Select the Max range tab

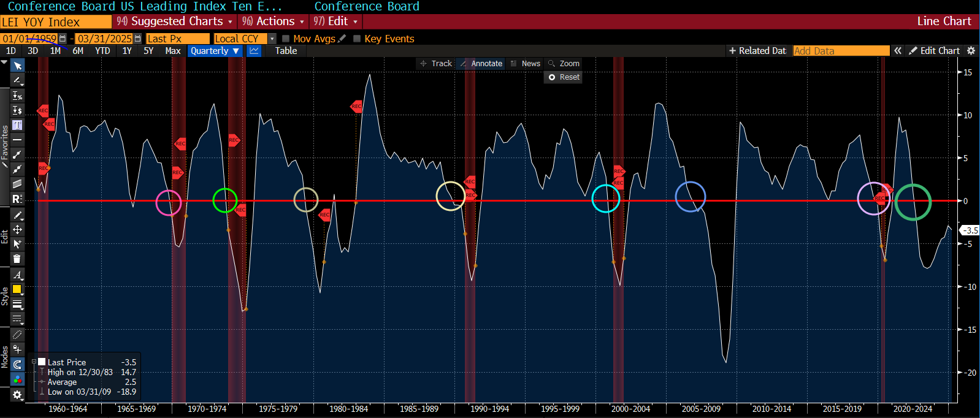coord(173,51)
